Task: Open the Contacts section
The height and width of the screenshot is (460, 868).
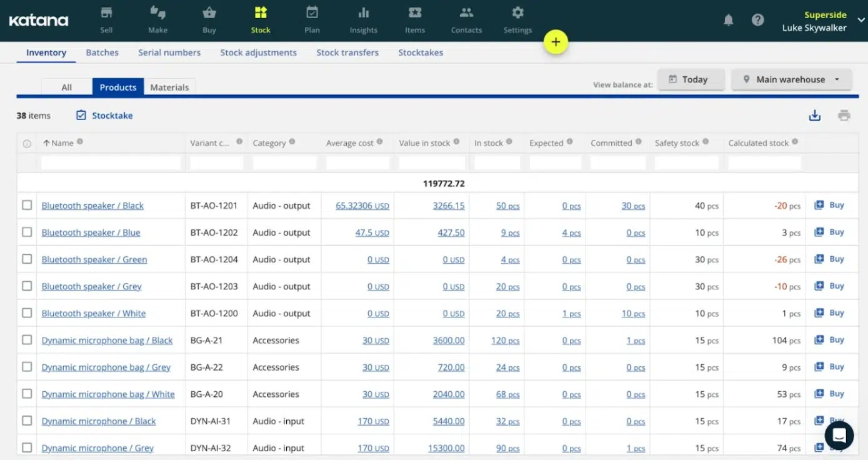Action: click(x=466, y=19)
